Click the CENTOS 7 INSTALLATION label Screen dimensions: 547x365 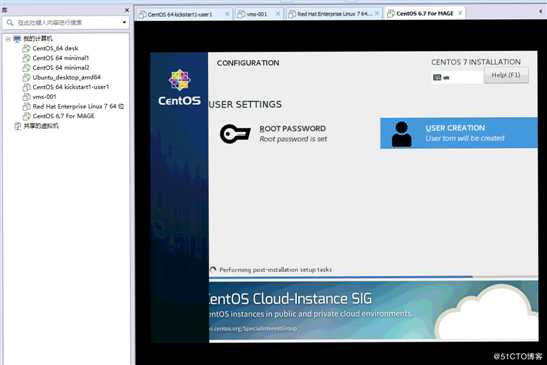pos(476,62)
